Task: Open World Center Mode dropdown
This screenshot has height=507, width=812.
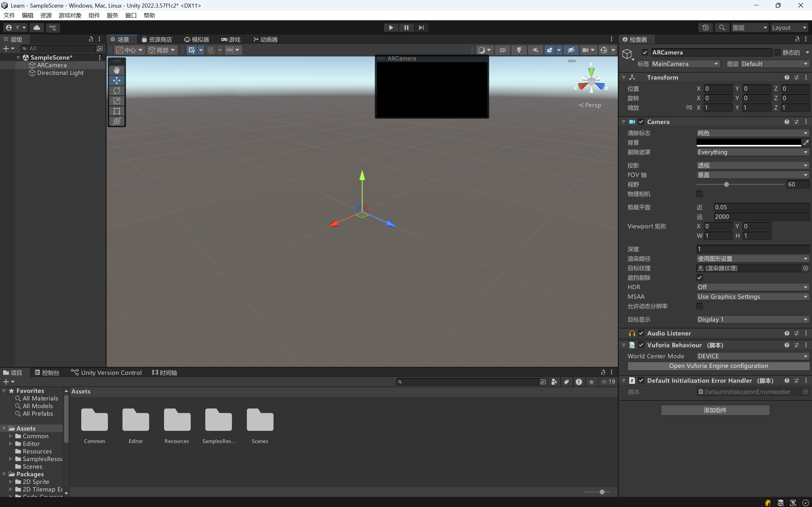Action: pyautogui.click(x=752, y=356)
